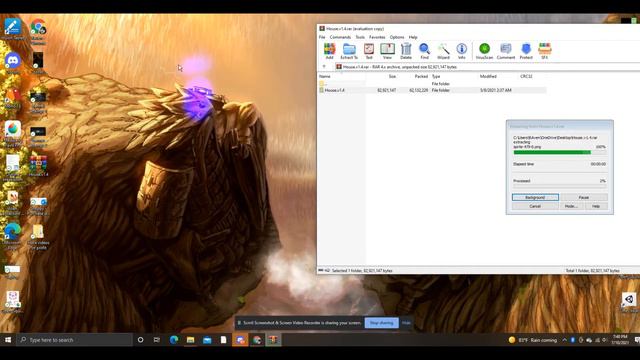Open the Tools menu
The height and width of the screenshot is (360, 640).
[x=360, y=37]
